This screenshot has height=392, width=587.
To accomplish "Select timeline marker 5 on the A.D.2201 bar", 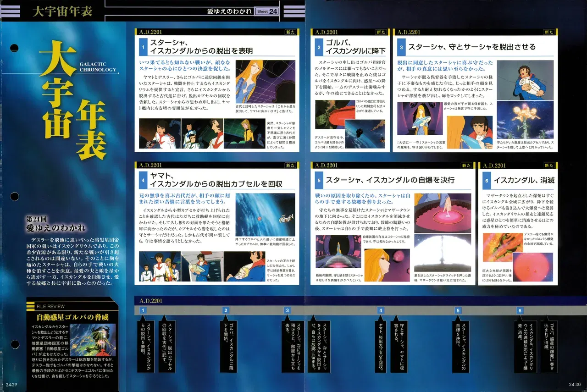I will click(x=458, y=310).
